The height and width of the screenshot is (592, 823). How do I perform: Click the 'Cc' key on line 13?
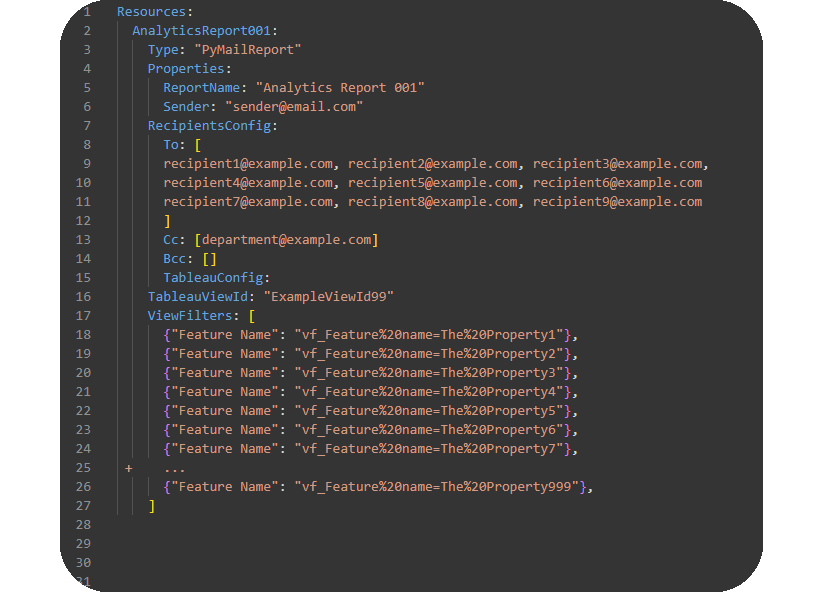(171, 240)
